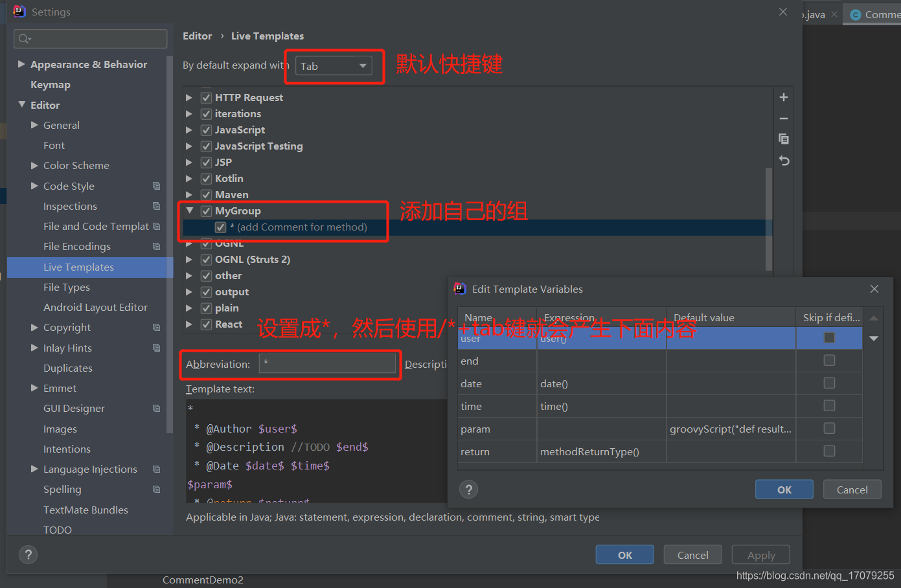Image resolution: width=901 pixels, height=588 pixels.
Task: Toggle Skip if defined for date variable
Action: tap(829, 383)
